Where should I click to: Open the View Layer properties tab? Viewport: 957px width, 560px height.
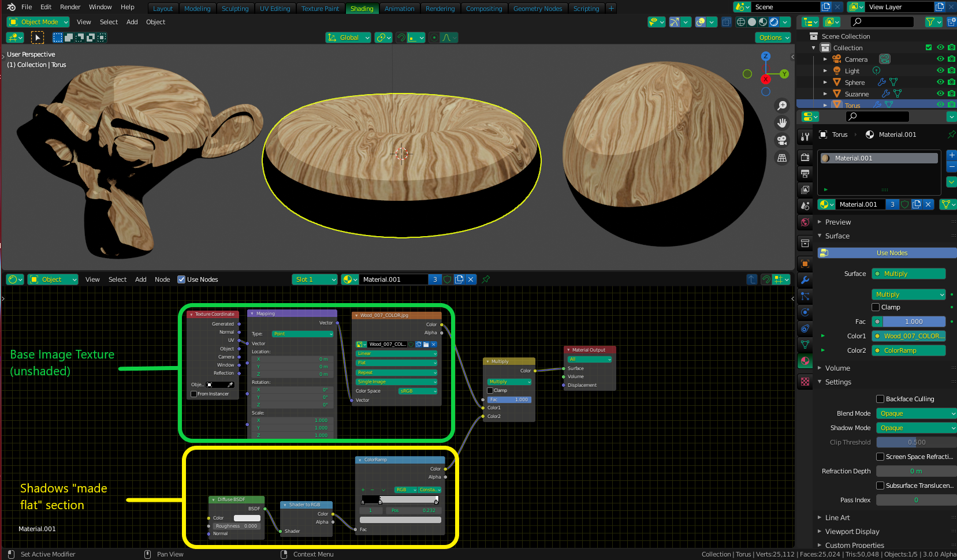coord(805,189)
